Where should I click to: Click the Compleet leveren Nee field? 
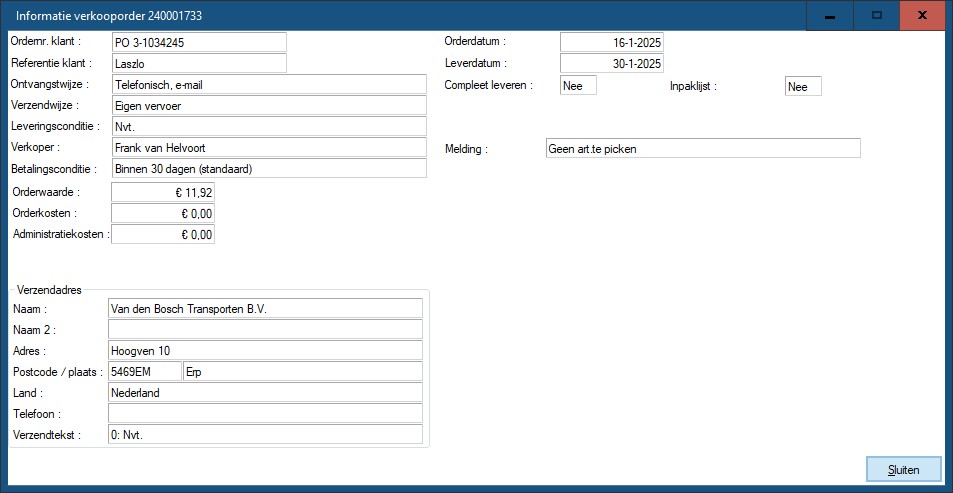578,86
